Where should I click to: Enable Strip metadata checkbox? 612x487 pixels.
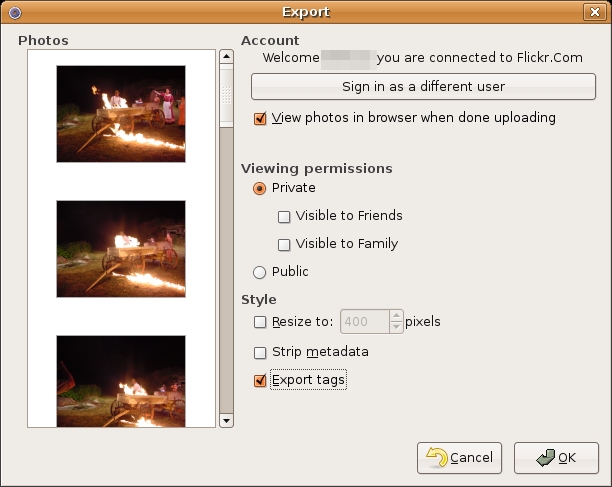click(x=261, y=352)
